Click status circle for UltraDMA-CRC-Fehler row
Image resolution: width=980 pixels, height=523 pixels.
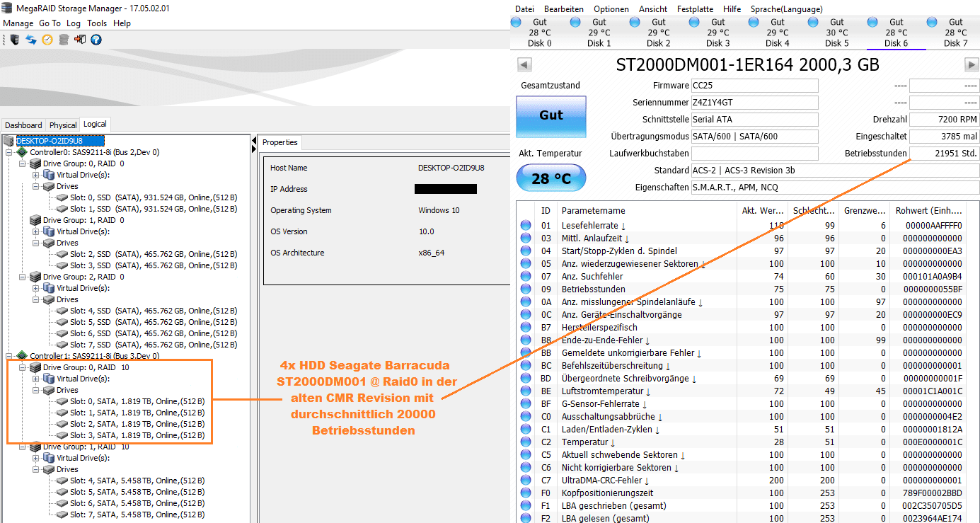click(x=526, y=481)
